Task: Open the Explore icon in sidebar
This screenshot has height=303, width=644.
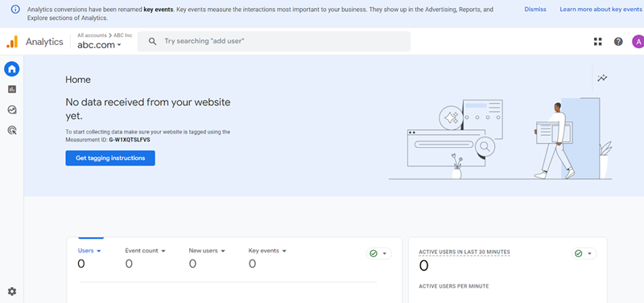Action: tap(12, 109)
